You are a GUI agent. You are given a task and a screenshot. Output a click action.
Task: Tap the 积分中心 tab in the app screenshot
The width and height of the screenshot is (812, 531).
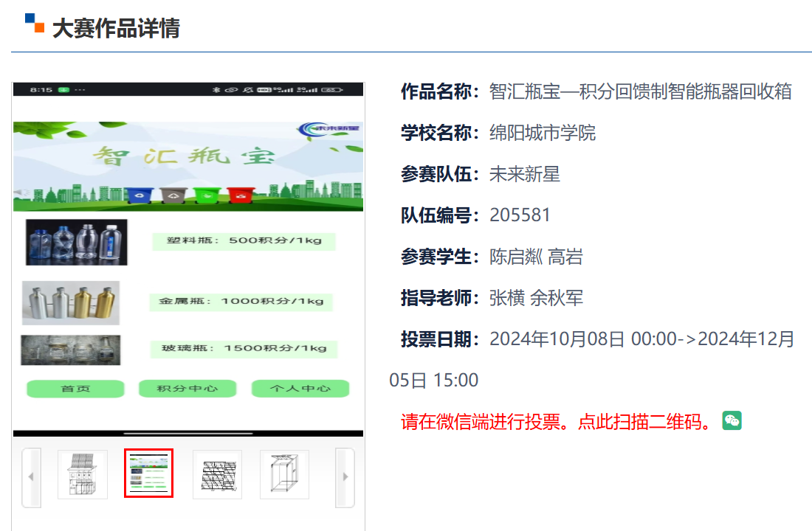187,389
